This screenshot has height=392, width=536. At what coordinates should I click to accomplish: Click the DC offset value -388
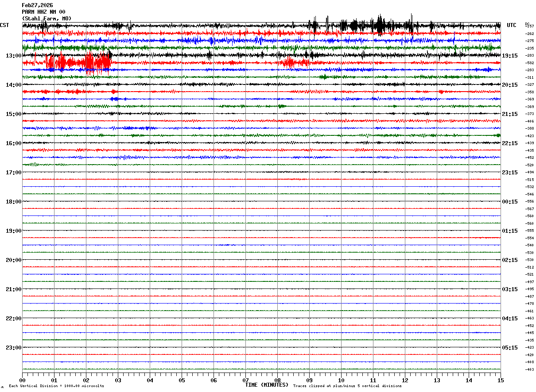tap(529, 129)
